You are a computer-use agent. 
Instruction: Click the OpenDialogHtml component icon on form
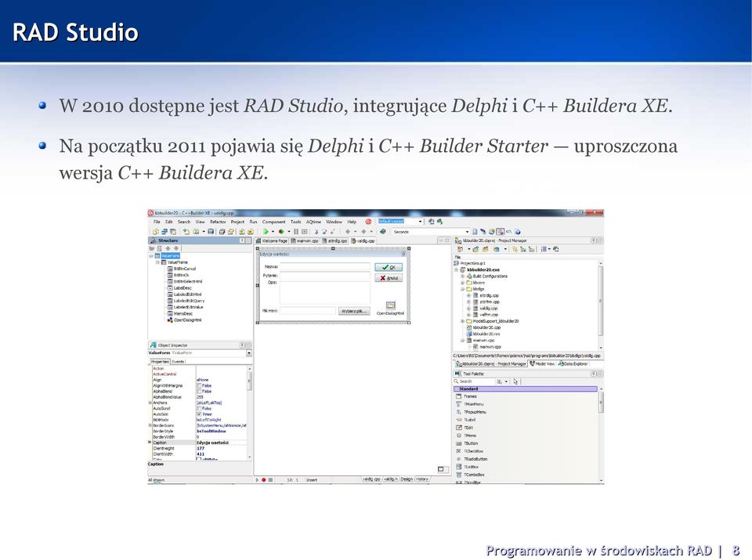(390, 305)
